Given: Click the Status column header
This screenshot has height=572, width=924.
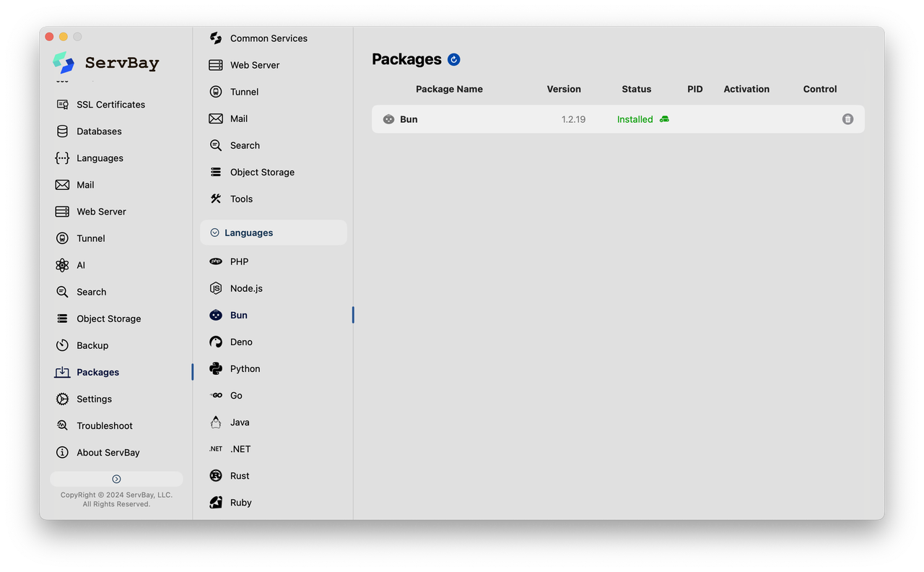Looking at the screenshot, I should tap(637, 89).
